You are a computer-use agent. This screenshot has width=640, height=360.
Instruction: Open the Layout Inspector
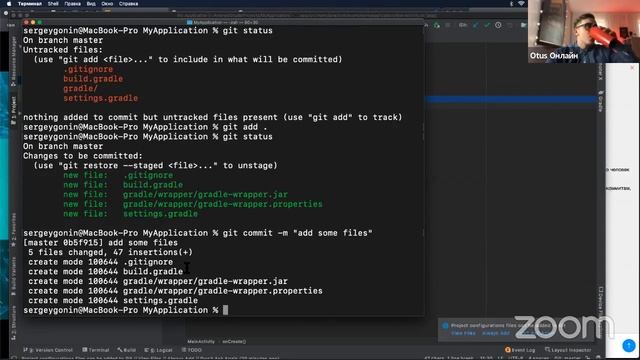568,350
